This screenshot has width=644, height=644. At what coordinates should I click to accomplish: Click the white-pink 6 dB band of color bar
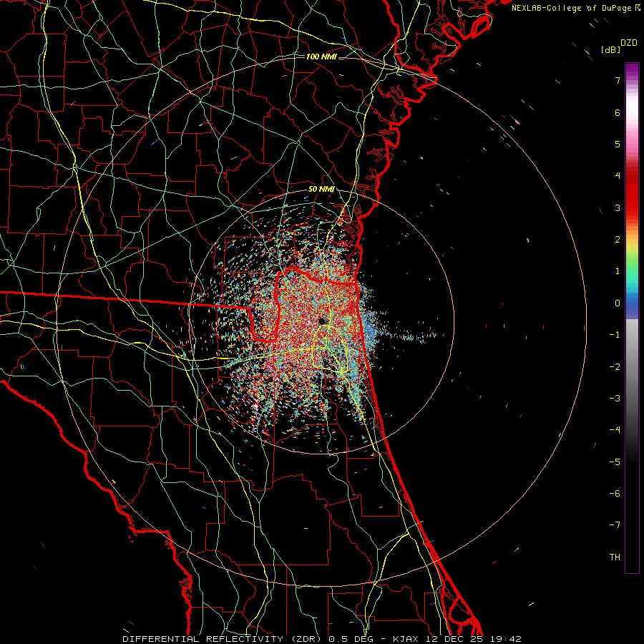[x=632, y=112]
